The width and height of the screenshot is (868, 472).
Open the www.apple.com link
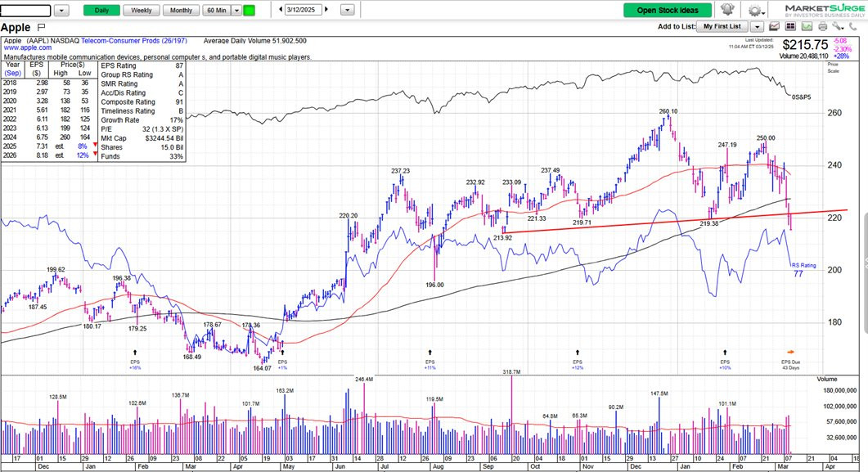pyautogui.click(x=28, y=48)
